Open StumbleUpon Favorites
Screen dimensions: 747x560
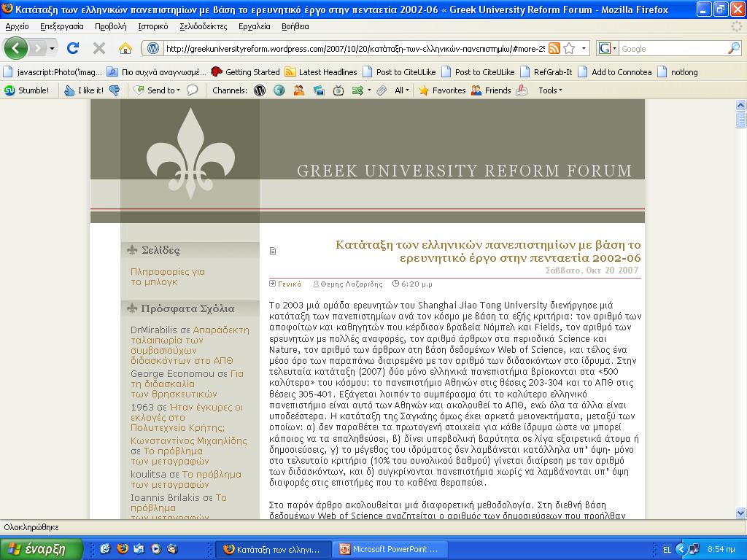pyautogui.click(x=442, y=90)
